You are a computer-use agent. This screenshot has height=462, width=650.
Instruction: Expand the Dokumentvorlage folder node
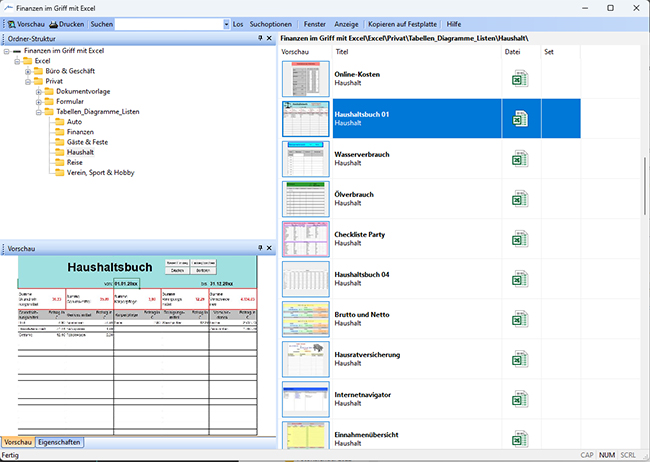coord(38,92)
